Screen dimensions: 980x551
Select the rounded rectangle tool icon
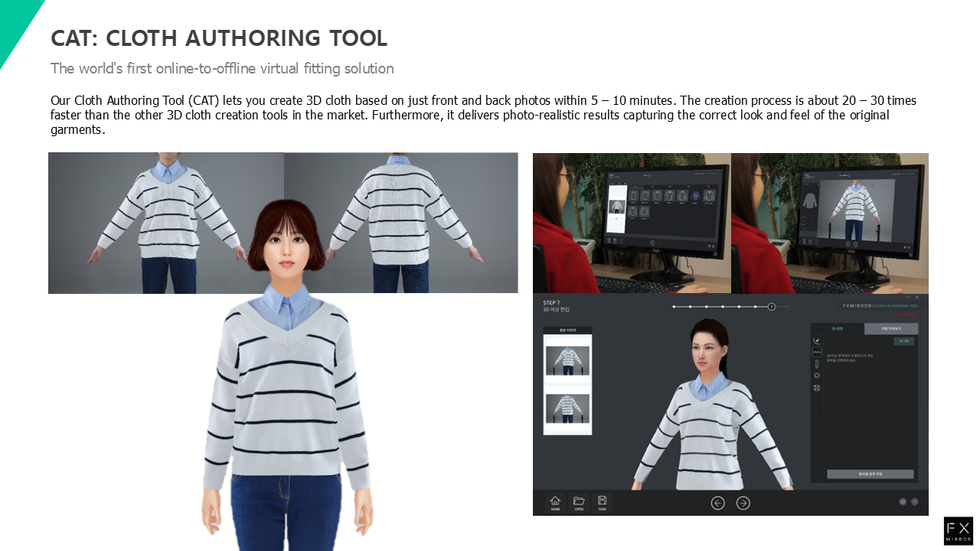[x=817, y=376]
